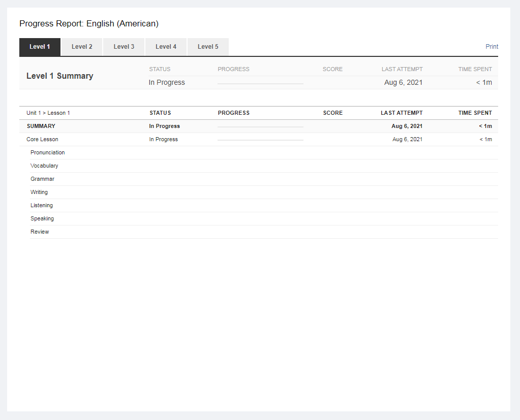Click the Grammar row

tap(42, 179)
